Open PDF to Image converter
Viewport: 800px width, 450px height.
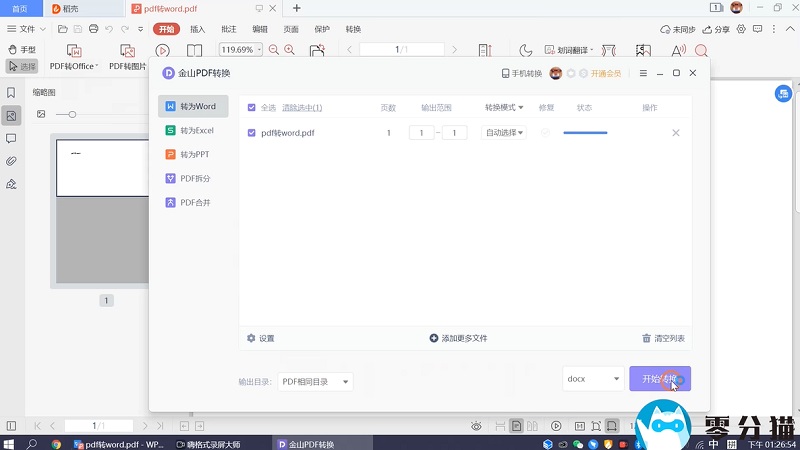coord(128,57)
